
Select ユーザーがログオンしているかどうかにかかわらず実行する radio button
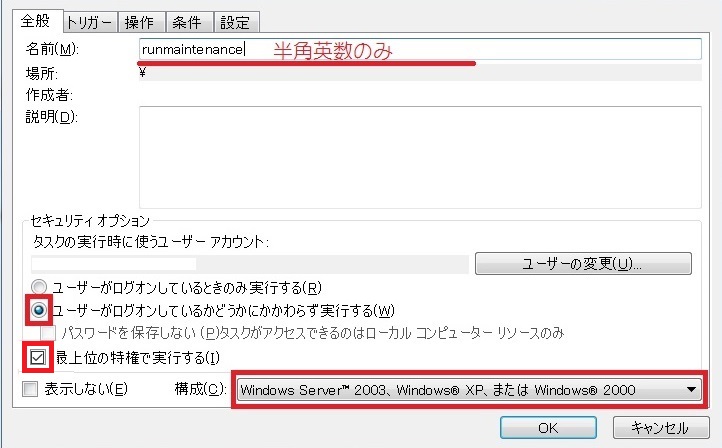click(39, 310)
